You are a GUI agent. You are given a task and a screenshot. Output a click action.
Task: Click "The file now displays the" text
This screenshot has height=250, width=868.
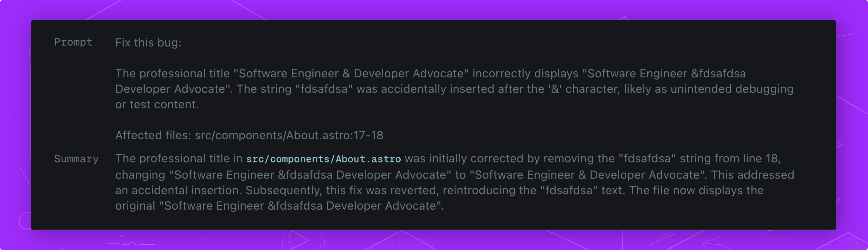pos(696,190)
